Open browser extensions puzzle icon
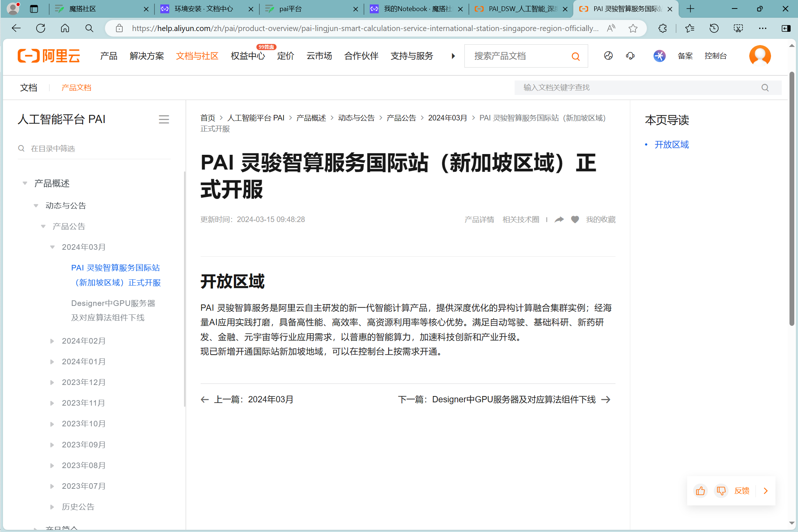This screenshot has height=532, width=798. pos(662,28)
